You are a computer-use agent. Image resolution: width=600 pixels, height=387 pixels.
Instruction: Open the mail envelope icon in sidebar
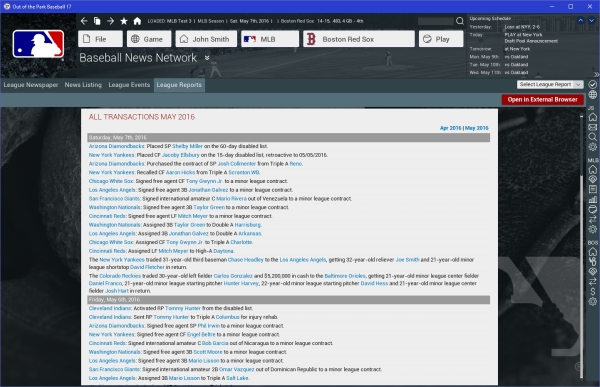click(592, 127)
